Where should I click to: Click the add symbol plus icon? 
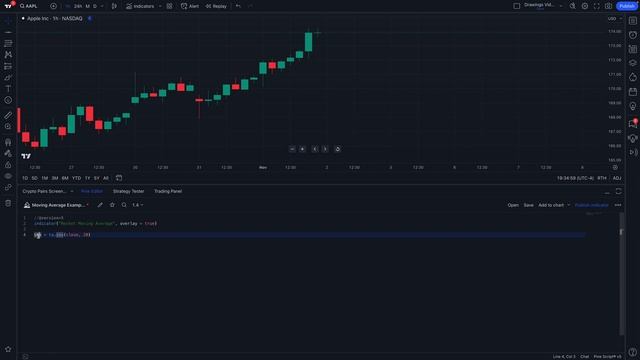click(x=53, y=6)
